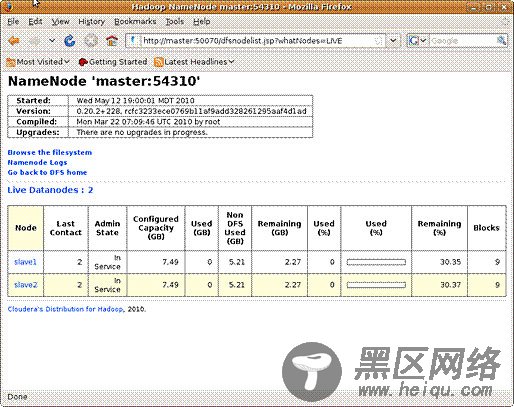
Task: Click the slave1 Used percent progress bar
Action: pyautogui.click(x=376, y=262)
